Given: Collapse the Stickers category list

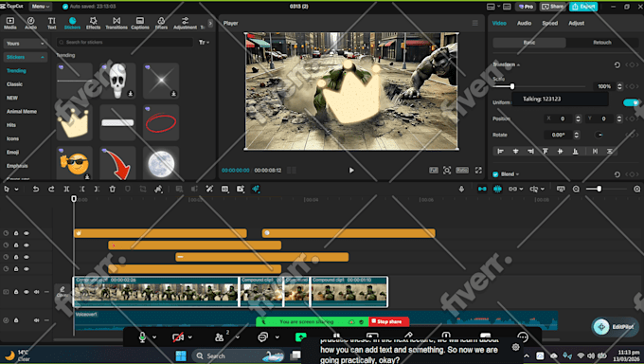Looking at the screenshot, I should click(x=26, y=57).
